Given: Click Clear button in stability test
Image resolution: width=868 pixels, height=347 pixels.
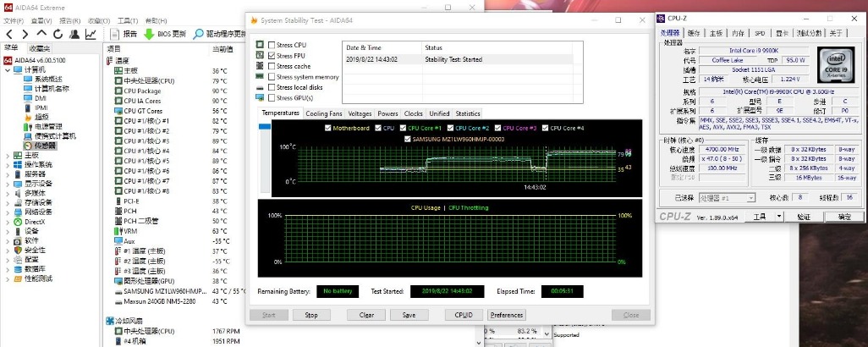Looking at the screenshot, I should tap(366, 315).
